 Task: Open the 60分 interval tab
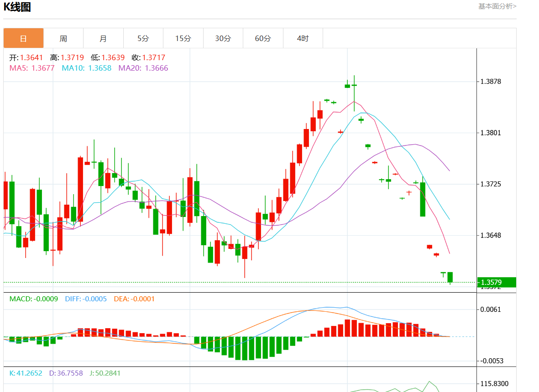tap(263, 38)
